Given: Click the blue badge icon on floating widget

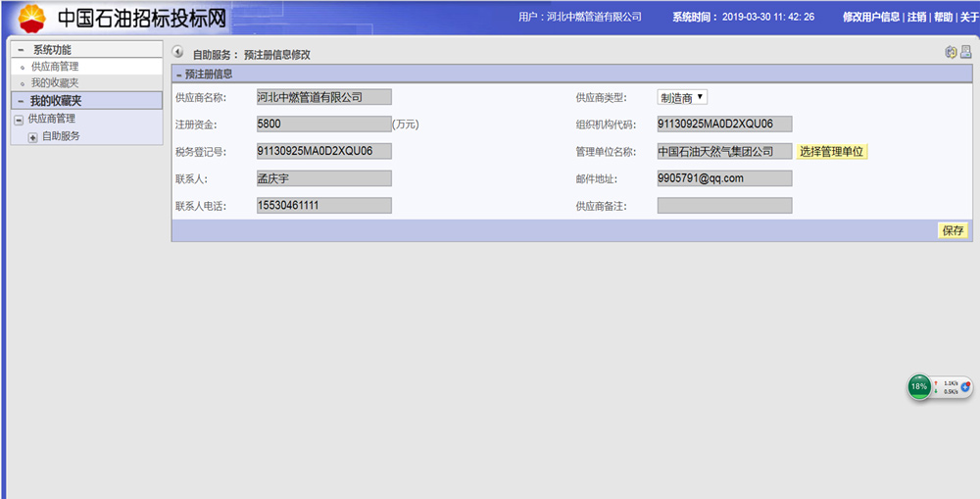Looking at the screenshot, I should [965, 387].
